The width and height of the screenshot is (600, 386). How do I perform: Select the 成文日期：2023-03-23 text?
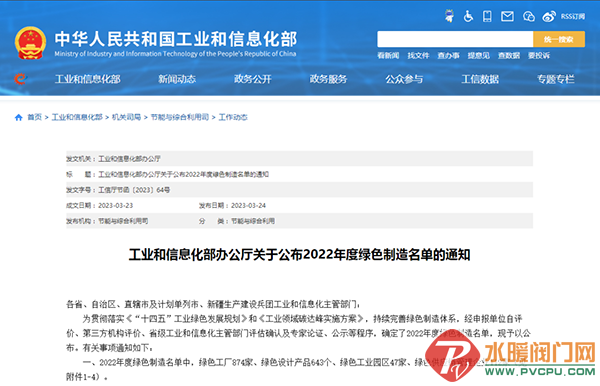point(99,205)
